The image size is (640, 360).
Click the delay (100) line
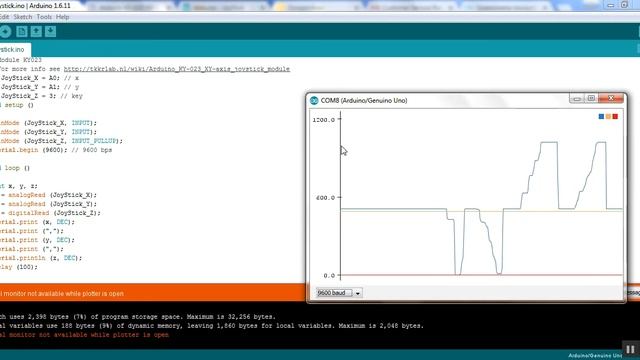click(x=19, y=267)
